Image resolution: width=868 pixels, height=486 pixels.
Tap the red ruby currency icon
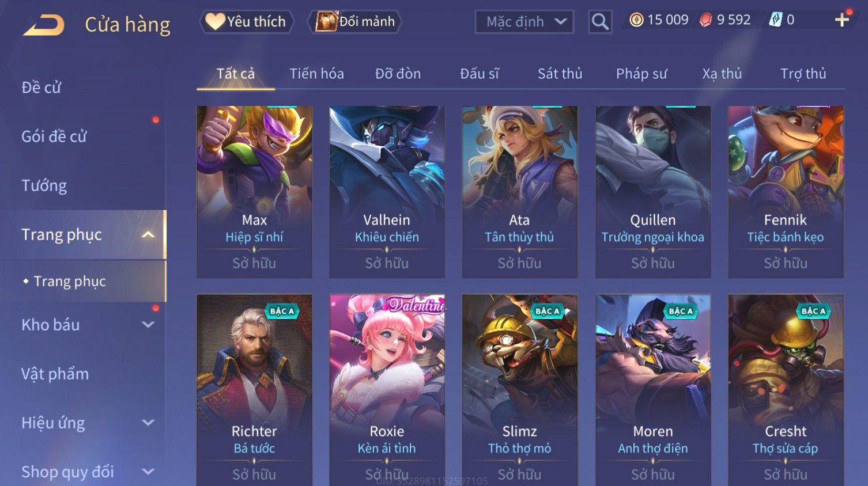tap(706, 20)
